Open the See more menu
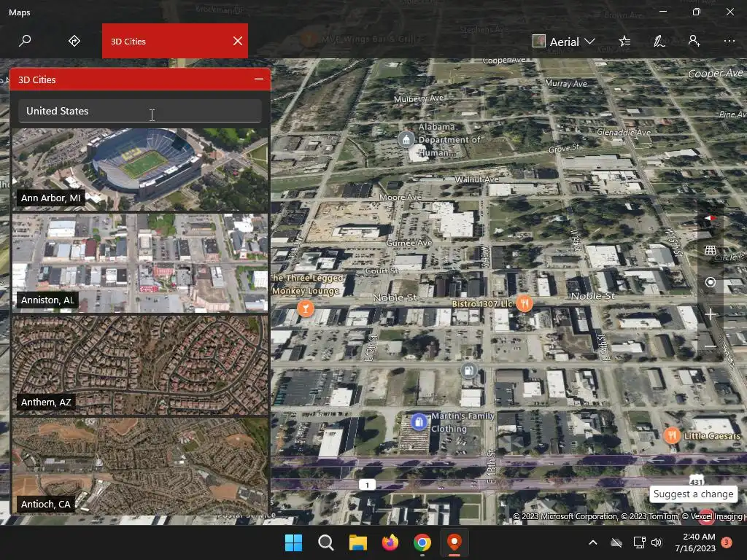This screenshot has height=560, width=747. pos(729,41)
